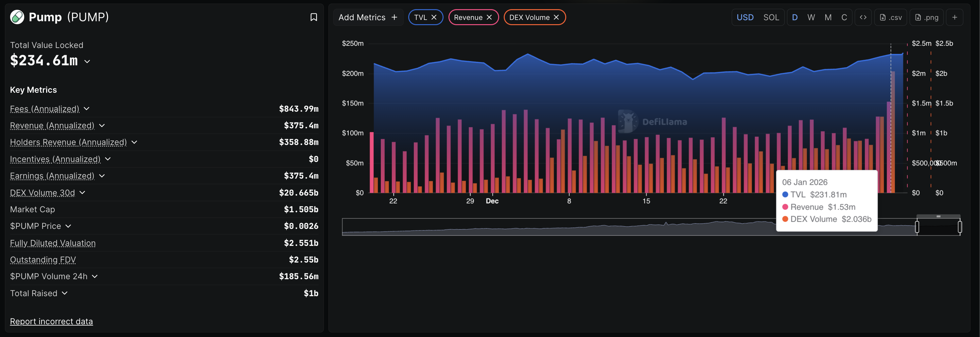This screenshot has width=980, height=337.
Task: Download chart data as .csv
Action: point(891,17)
